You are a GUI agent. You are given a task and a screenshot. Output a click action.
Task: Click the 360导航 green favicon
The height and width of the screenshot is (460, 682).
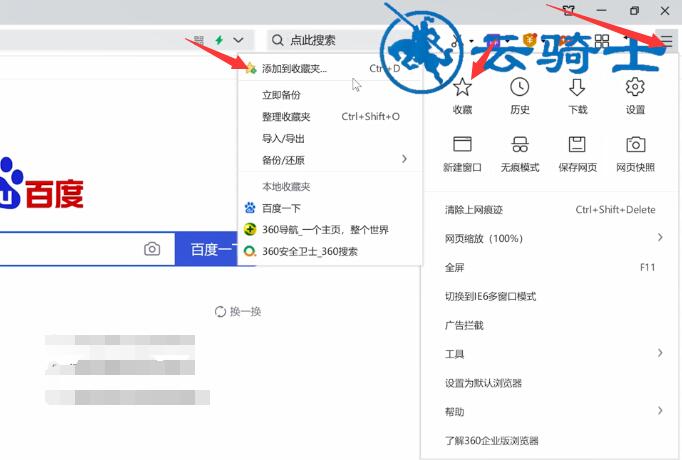(250, 229)
